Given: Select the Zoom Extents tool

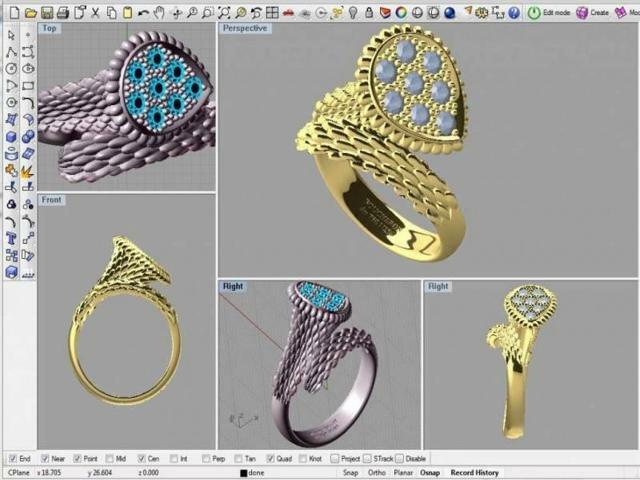Looking at the screenshot, I should point(224,13).
